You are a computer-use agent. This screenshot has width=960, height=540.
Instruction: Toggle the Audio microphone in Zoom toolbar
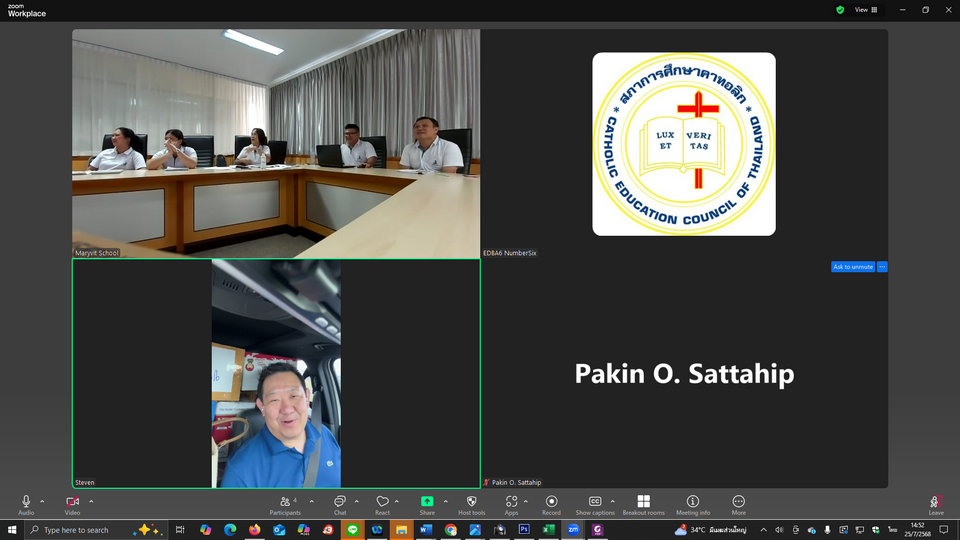(x=26, y=504)
